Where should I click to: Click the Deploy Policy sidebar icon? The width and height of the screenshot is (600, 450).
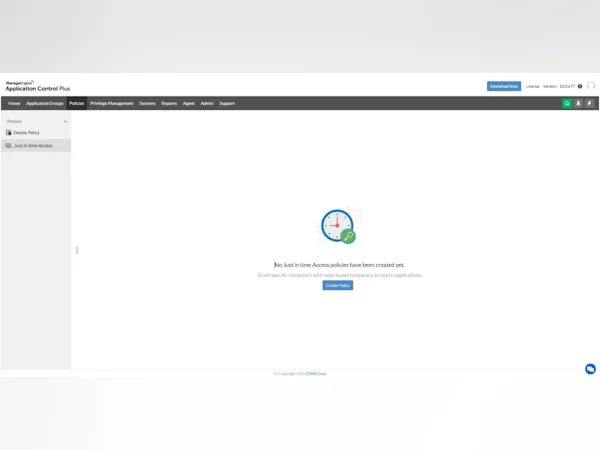pyautogui.click(x=9, y=133)
